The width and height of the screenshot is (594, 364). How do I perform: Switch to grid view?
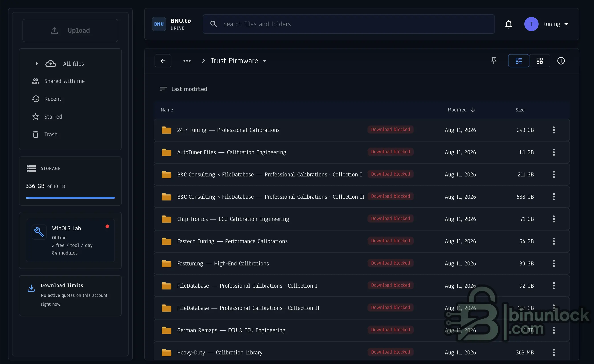[x=539, y=61]
